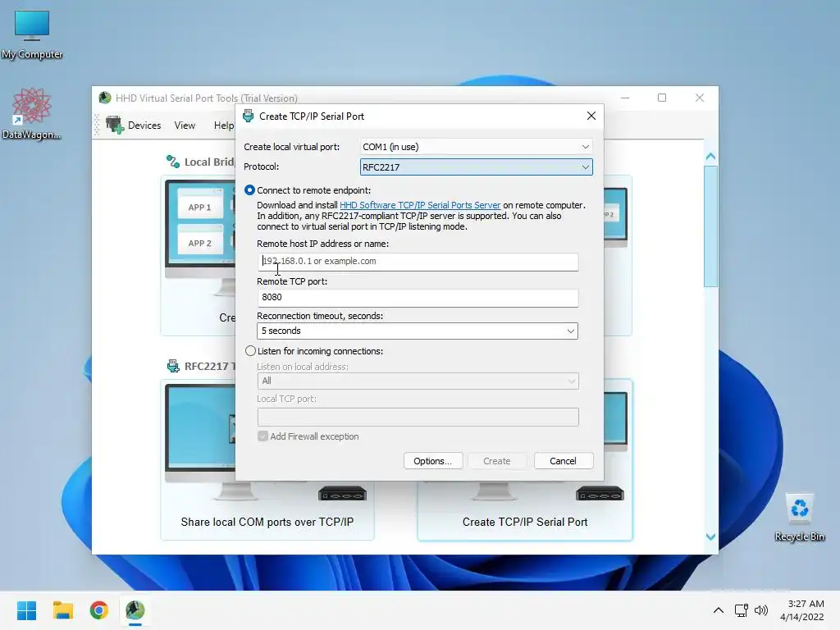
Task: Open the View menu
Action: [x=185, y=125]
